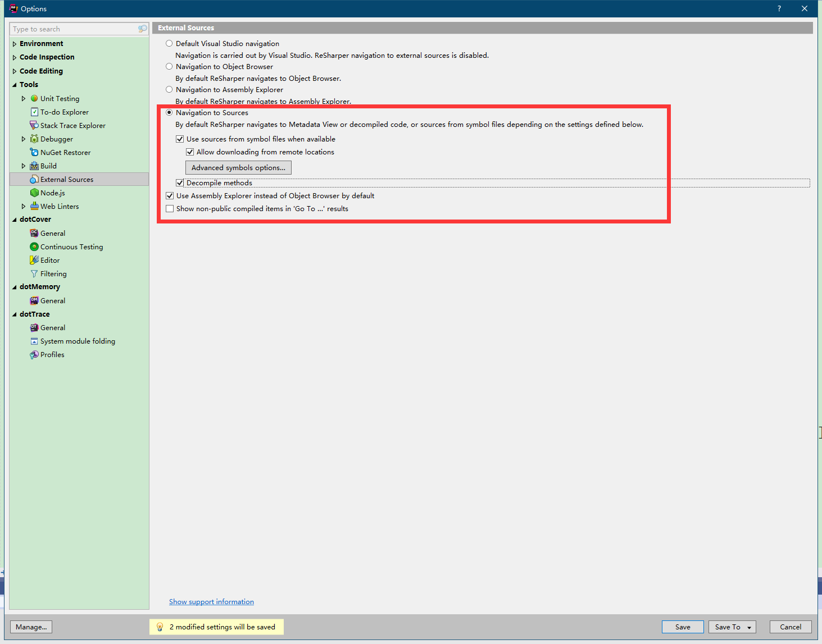The width and height of the screenshot is (822, 644).
Task: Open the Save To dropdown arrow
Action: click(749, 627)
